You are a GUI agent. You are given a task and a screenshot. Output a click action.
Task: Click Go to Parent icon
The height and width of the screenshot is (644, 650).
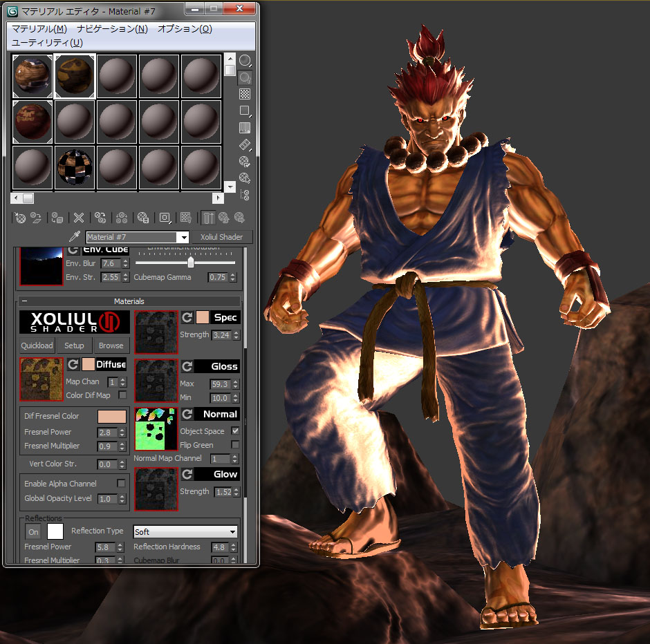(224, 218)
